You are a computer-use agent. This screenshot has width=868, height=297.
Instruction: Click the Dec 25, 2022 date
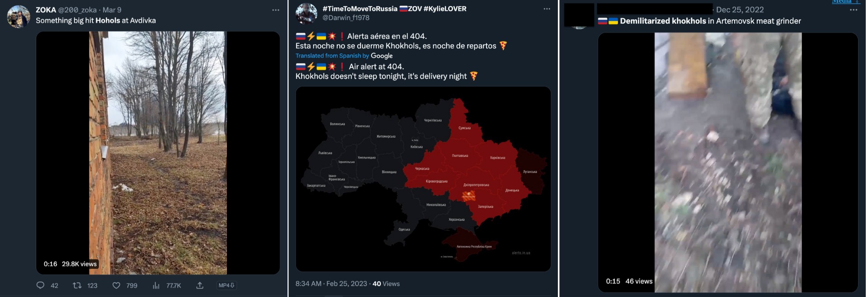point(740,10)
